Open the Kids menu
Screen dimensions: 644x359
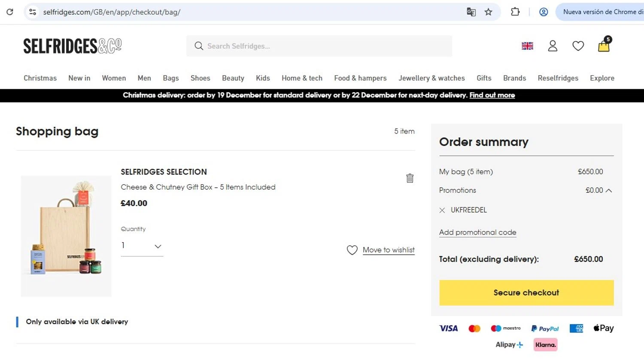pyautogui.click(x=263, y=78)
